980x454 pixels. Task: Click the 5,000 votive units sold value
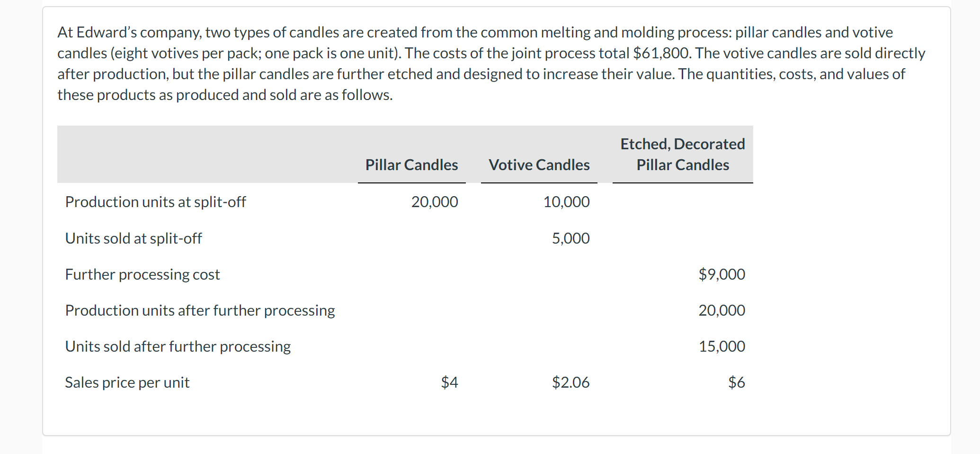pyautogui.click(x=570, y=238)
